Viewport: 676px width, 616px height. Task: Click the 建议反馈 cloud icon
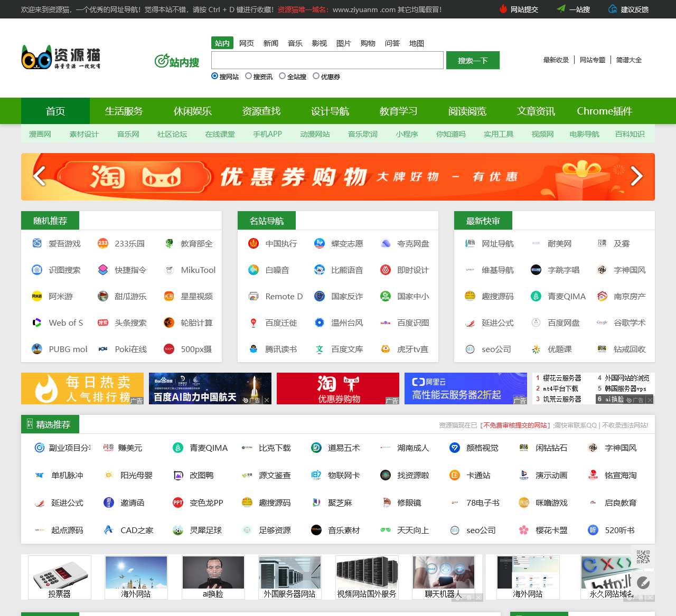pyautogui.click(x=613, y=9)
